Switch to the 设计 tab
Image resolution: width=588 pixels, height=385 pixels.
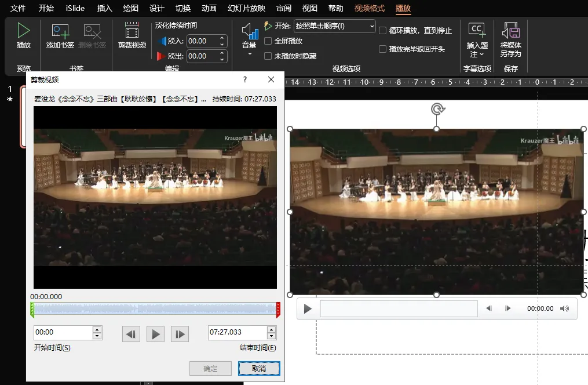157,8
